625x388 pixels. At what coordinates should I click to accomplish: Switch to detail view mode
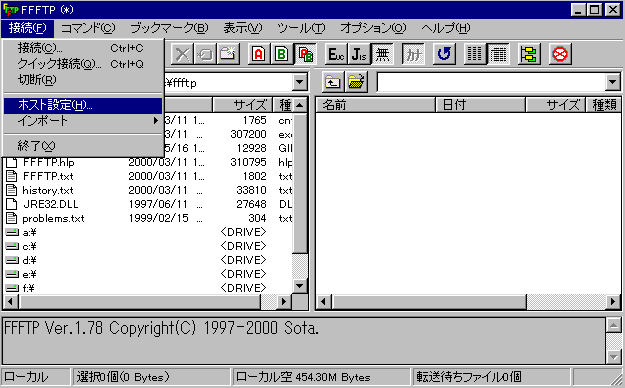pos(498,54)
